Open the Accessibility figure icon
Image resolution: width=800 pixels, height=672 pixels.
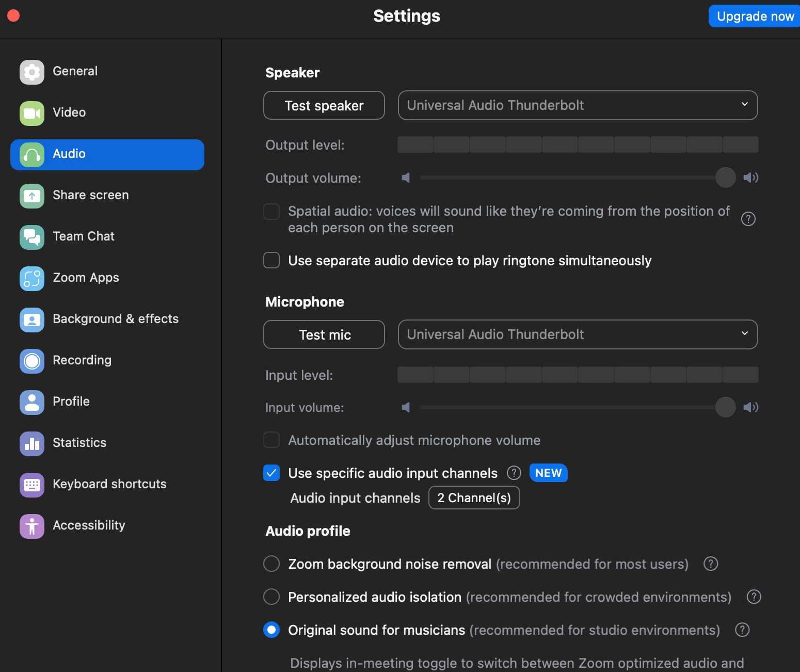click(32, 526)
